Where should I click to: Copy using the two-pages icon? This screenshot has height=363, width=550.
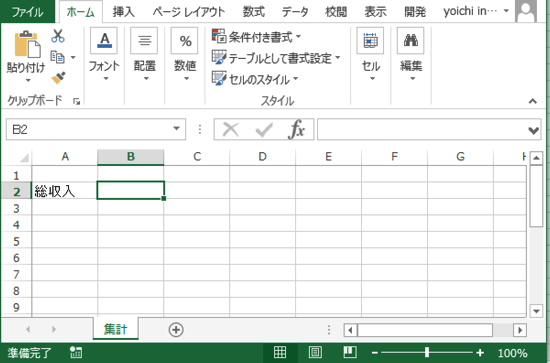(x=57, y=57)
